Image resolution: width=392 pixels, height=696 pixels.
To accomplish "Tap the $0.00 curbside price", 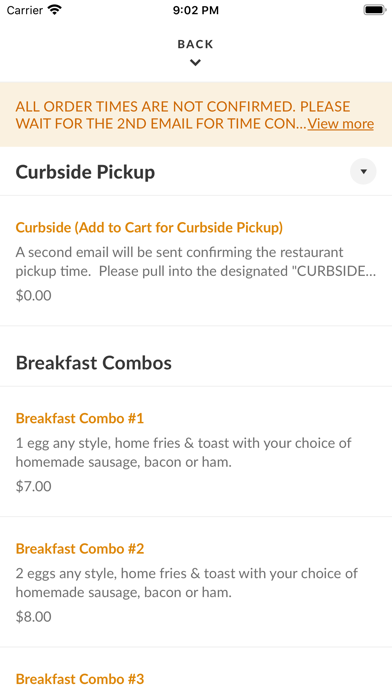I will point(33,295).
